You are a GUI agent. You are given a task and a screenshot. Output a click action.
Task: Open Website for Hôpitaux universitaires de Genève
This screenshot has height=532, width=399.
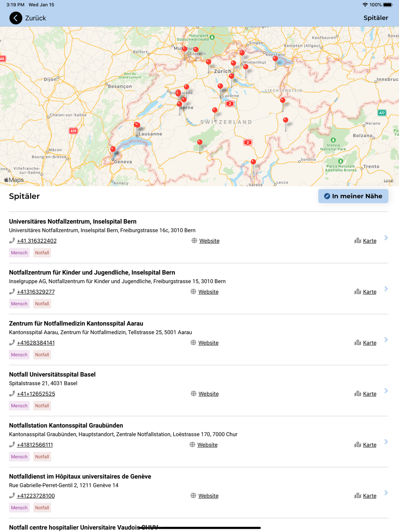[208, 496]
